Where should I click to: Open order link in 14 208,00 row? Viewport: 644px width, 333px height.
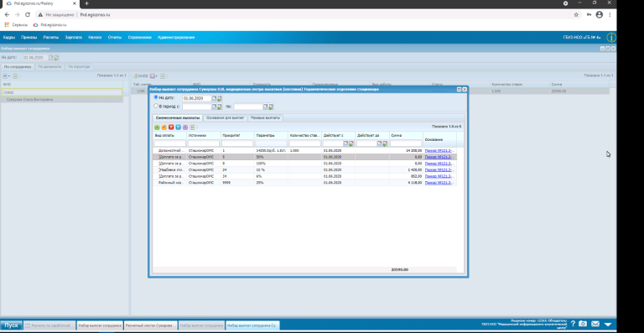point(439,151)
